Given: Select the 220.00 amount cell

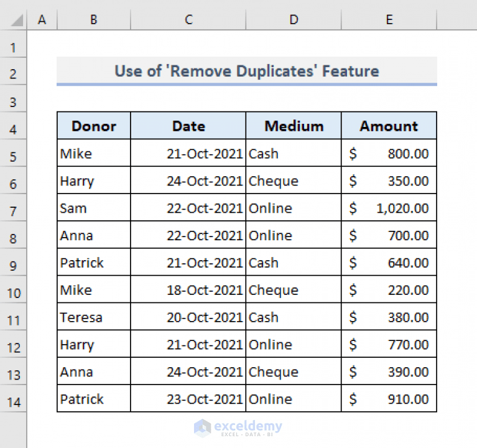Looking at the screenshot, I should pyautogui.click(x=389, y=289).
